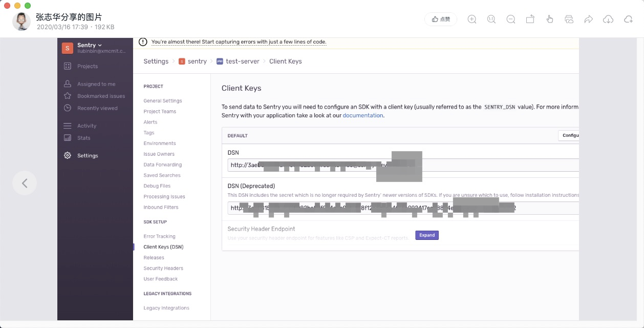Click the zoom in magnifier icon
Viewport: 644px width, 328px height.
(472, 19)
